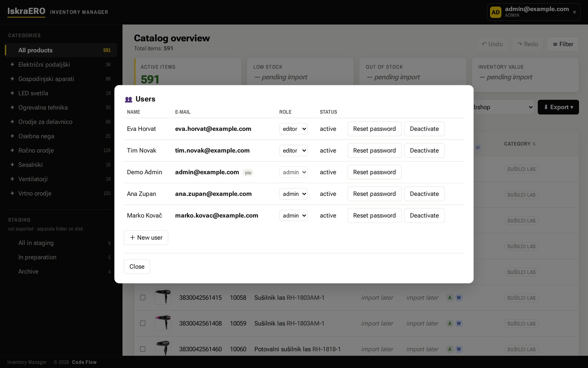
Task: Expand Gospodinjski aparati plus icon
Action: click(x=12, y=79)
